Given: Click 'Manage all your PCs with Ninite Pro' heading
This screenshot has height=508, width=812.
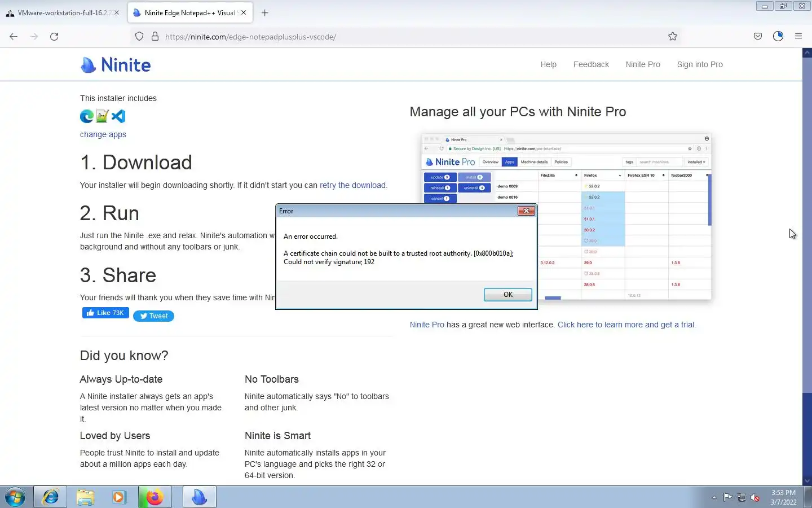Looking at the screenshot, I should [518, 112].
